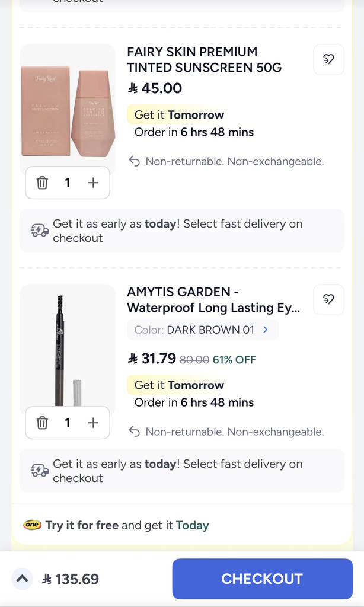364x607 pixels.
Task: Tap the return policy icon for eyebrow pencil
Action: (135, 432)
